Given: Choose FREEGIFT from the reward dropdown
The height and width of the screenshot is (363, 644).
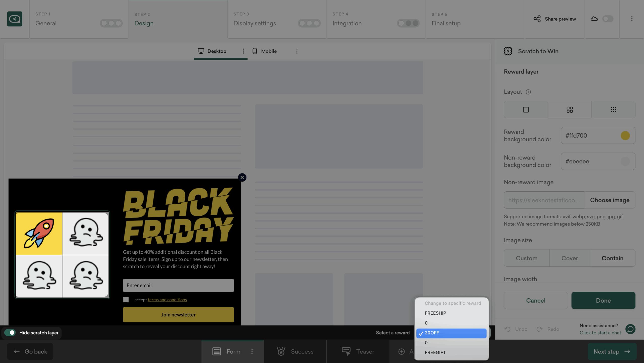Looking at the screenshot, I should coord(435,352).
